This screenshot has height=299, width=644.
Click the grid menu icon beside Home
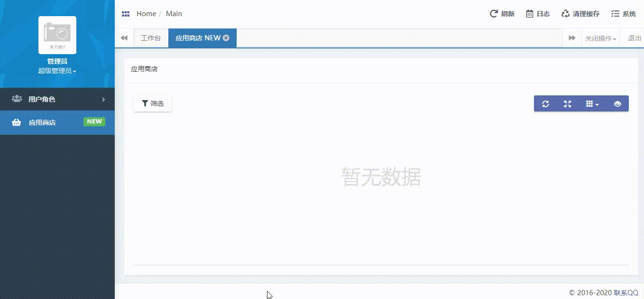click(x=126, y=14)
